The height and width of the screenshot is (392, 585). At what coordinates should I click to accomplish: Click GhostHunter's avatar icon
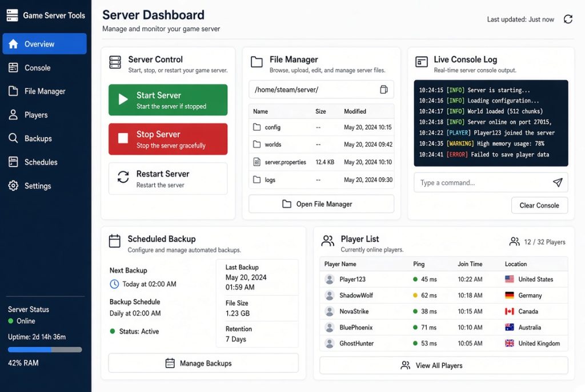coord(330,343)
